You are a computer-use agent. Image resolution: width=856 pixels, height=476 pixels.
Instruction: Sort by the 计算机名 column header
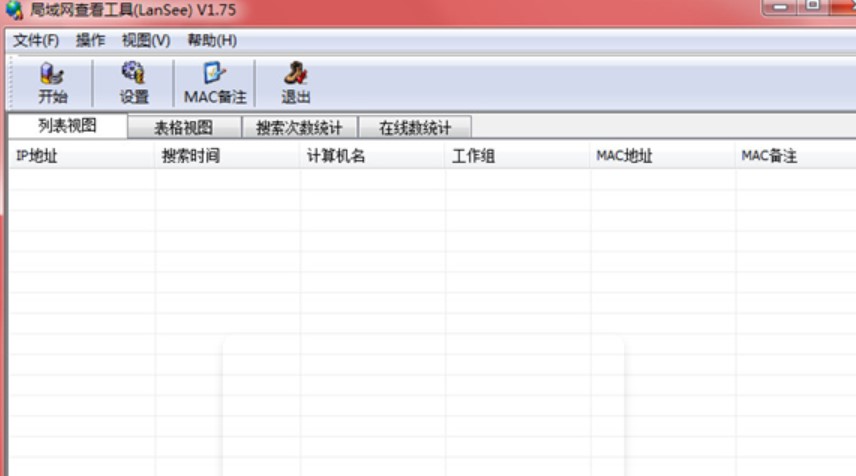coord(372,156)
